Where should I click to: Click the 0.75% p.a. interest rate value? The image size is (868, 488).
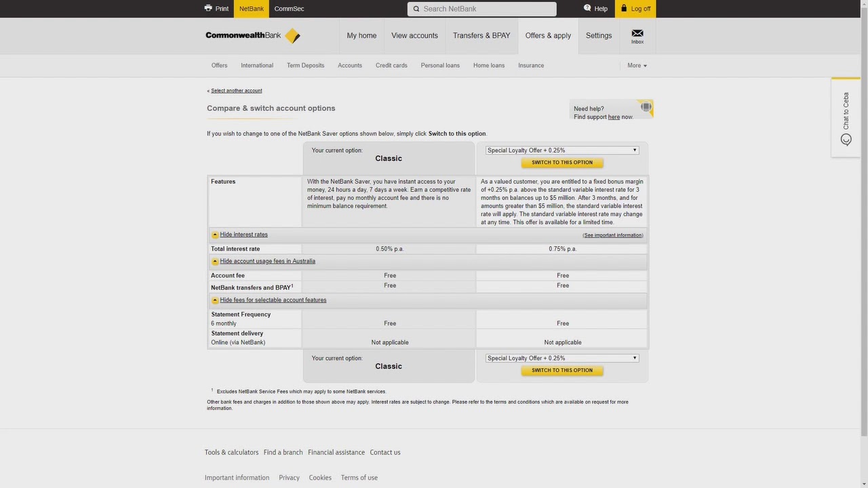(x=563, y=249)
